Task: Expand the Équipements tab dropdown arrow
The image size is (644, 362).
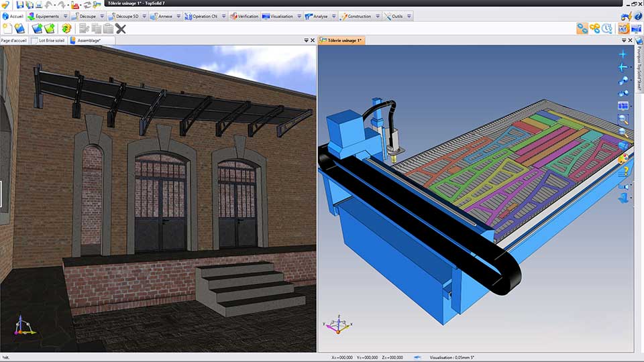Action: [64, 16]
